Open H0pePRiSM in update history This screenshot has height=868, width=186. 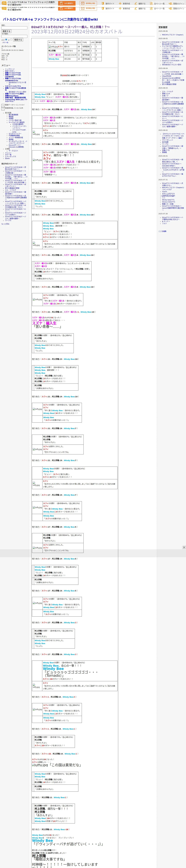[166, 76]
